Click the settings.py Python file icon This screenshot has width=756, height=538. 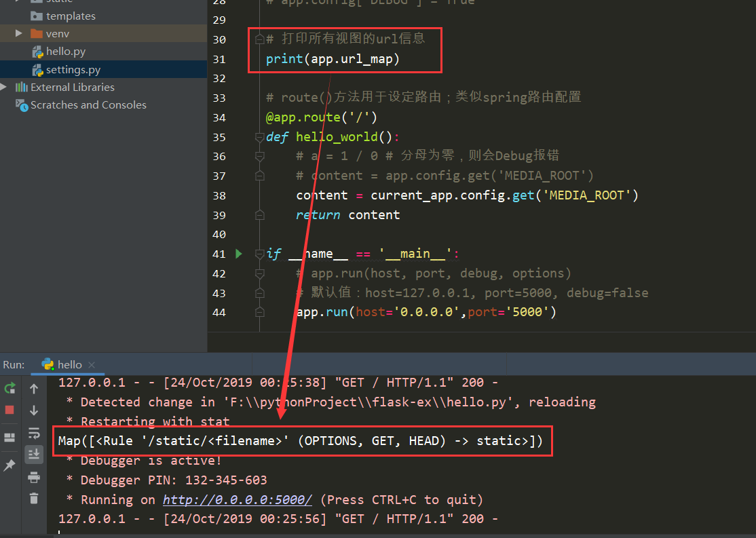pos(37,70)
